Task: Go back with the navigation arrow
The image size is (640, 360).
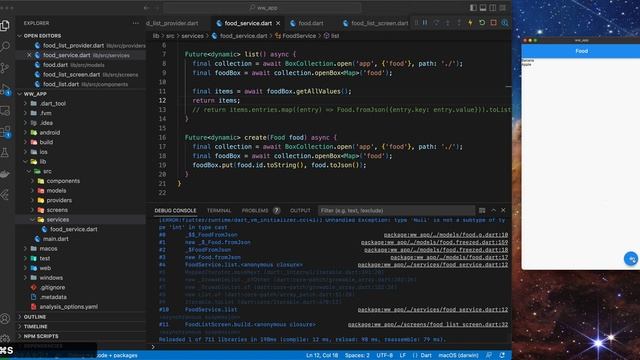Action: click(x=147, y=7)
